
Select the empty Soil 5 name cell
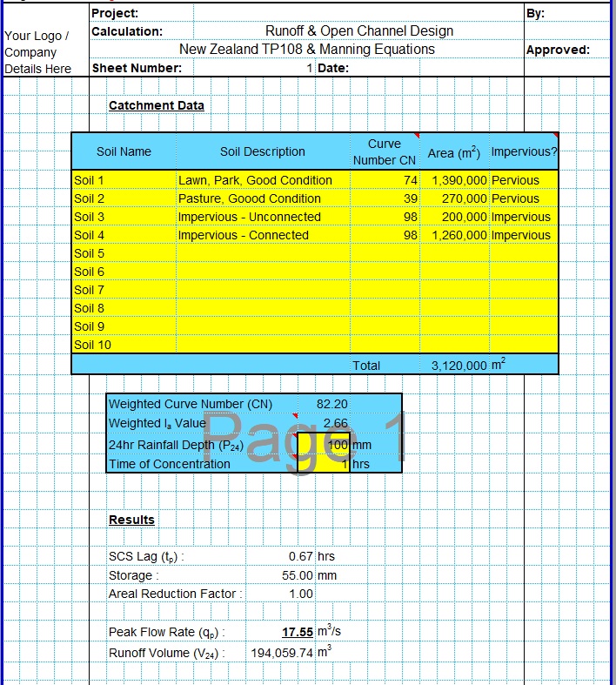click(124, 253)
